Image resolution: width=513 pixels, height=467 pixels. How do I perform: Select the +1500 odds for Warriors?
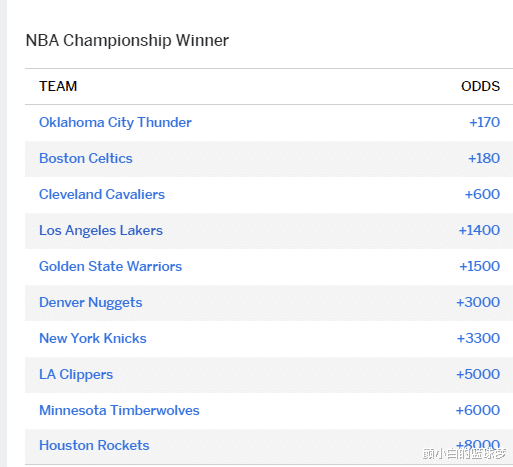tap(480, 266)
